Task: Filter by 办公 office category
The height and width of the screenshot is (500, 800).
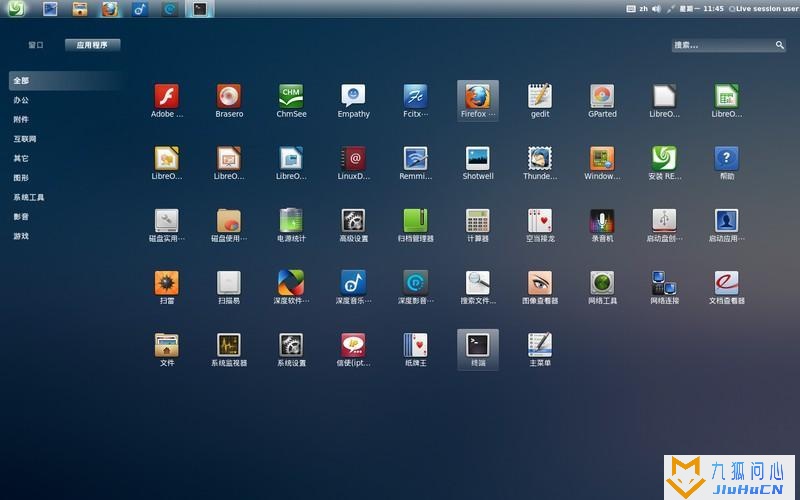Action: (21, 100)
